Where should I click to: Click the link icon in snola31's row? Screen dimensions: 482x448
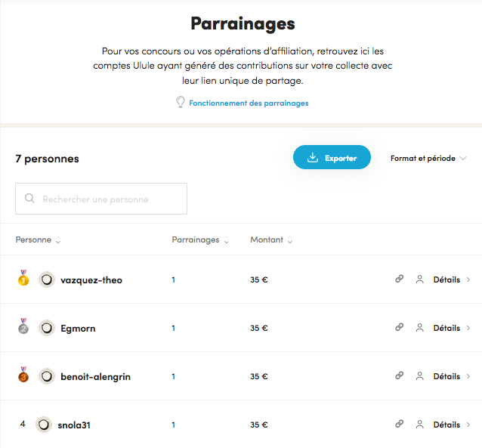399,425
